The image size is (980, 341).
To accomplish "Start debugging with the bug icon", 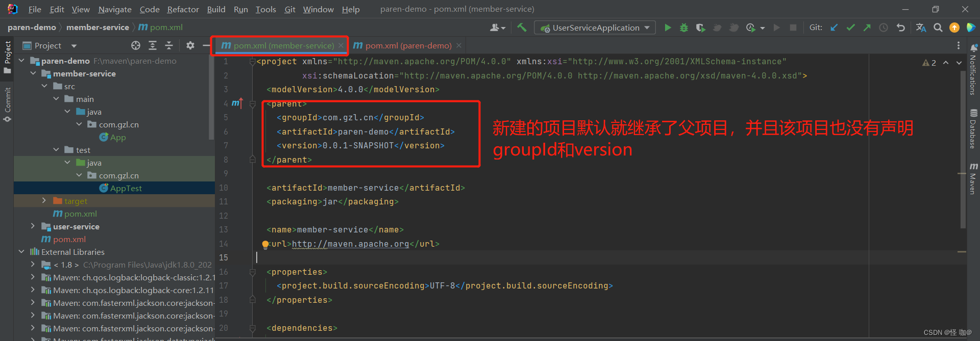I will (x=684, y=28).
